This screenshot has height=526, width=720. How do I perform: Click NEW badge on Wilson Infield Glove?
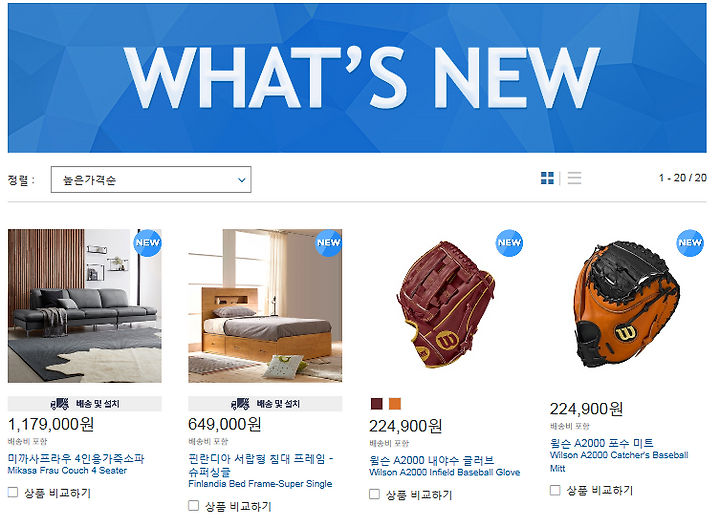pos(509,242)
